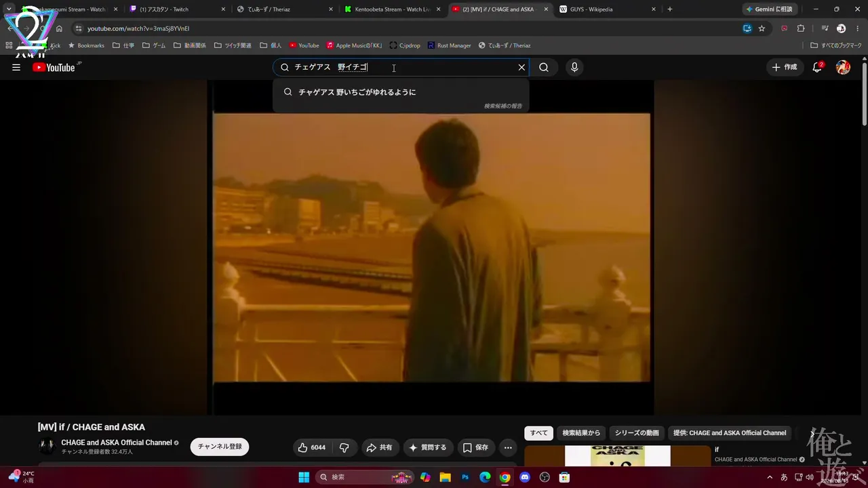Launch Photoshop from the taskbar
This screenshot has height=488, width=868.
click(465, 477)
